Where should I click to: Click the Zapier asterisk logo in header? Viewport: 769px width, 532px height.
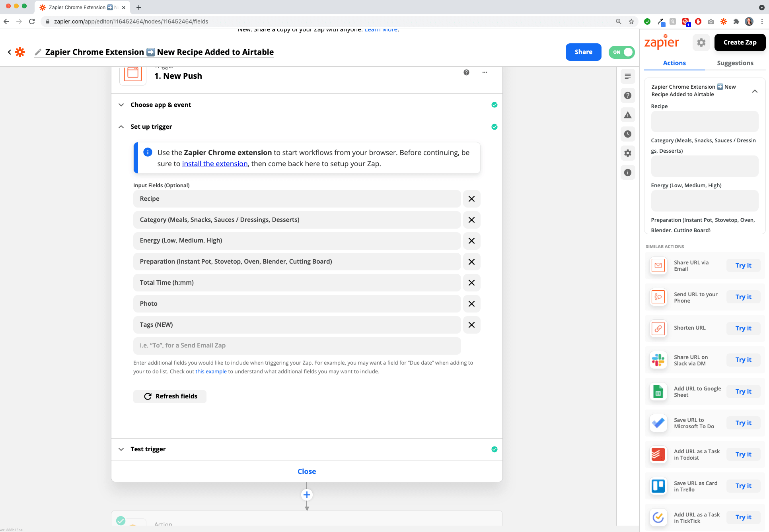point(20,52)
